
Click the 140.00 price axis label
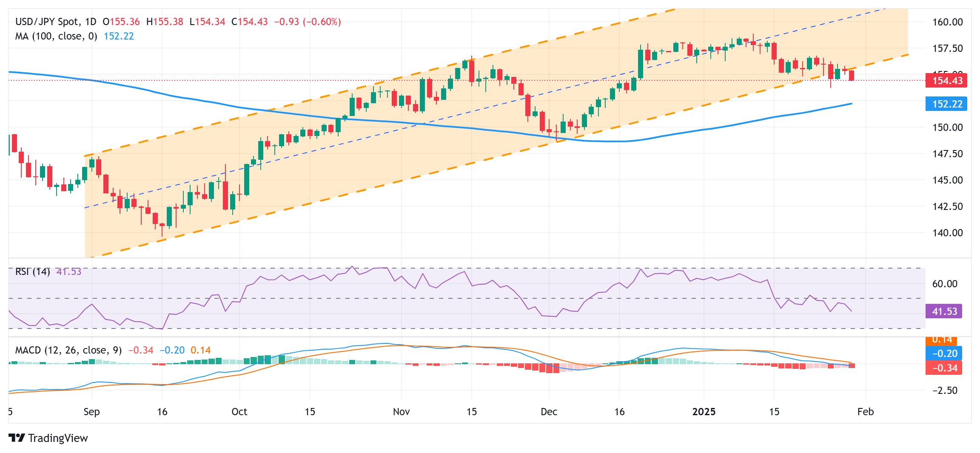point(947,233)
